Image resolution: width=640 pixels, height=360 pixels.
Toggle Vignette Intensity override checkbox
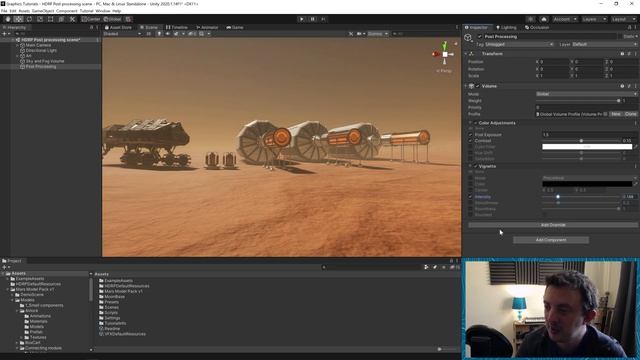coord(471,197)
